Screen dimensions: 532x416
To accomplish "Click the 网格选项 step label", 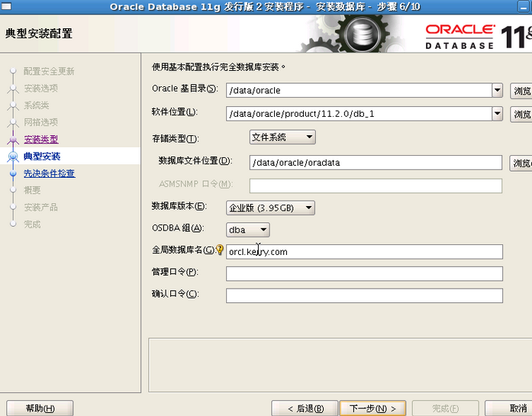I will click(x=40, y=122).
